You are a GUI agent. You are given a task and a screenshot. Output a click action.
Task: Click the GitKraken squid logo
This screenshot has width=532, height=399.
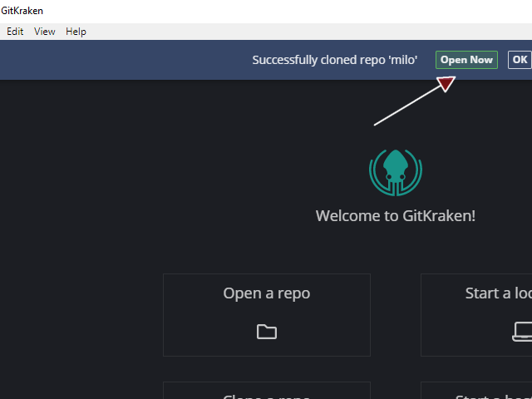coord(396,172)
